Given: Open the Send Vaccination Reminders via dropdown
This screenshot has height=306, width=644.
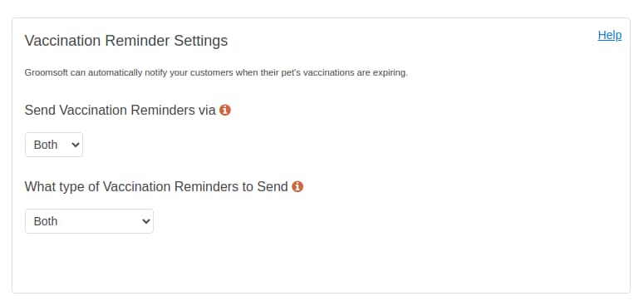Looking at the screenshot, I should [54, 145].
